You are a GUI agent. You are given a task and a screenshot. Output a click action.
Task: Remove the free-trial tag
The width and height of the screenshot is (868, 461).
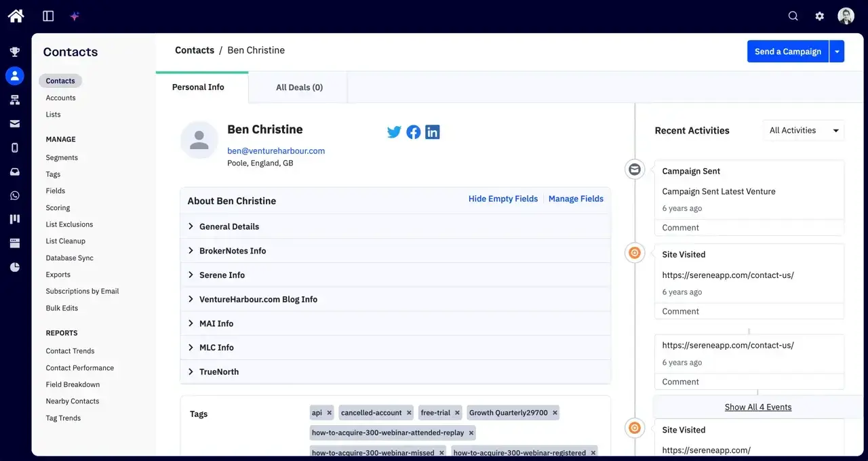coord(458,413)
